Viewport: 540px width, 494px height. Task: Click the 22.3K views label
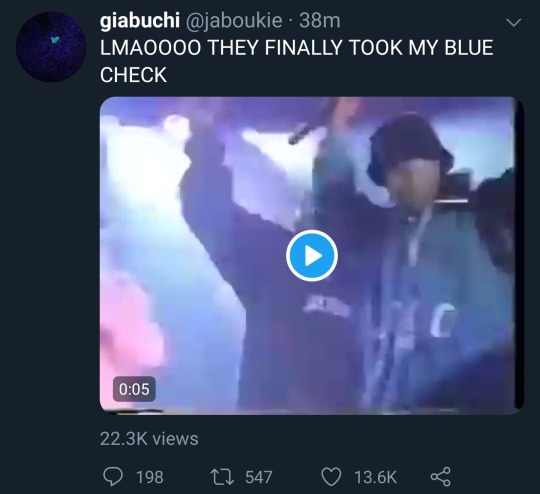(149, 439)
